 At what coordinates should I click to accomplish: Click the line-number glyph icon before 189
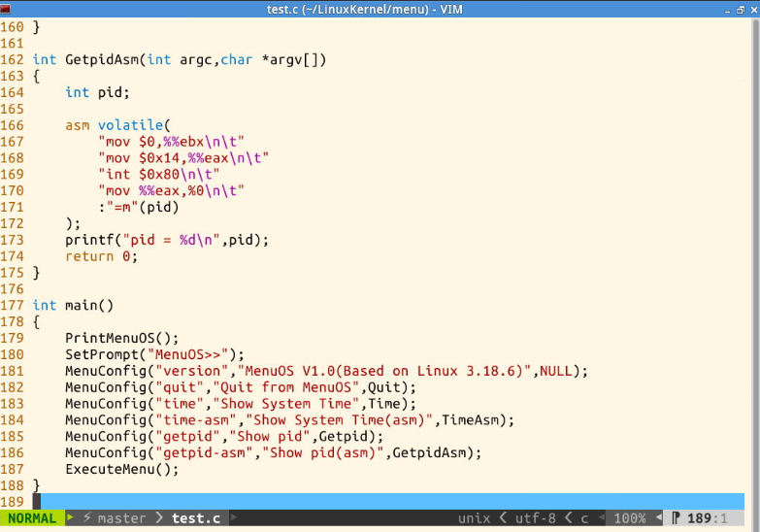coord(676,518)
